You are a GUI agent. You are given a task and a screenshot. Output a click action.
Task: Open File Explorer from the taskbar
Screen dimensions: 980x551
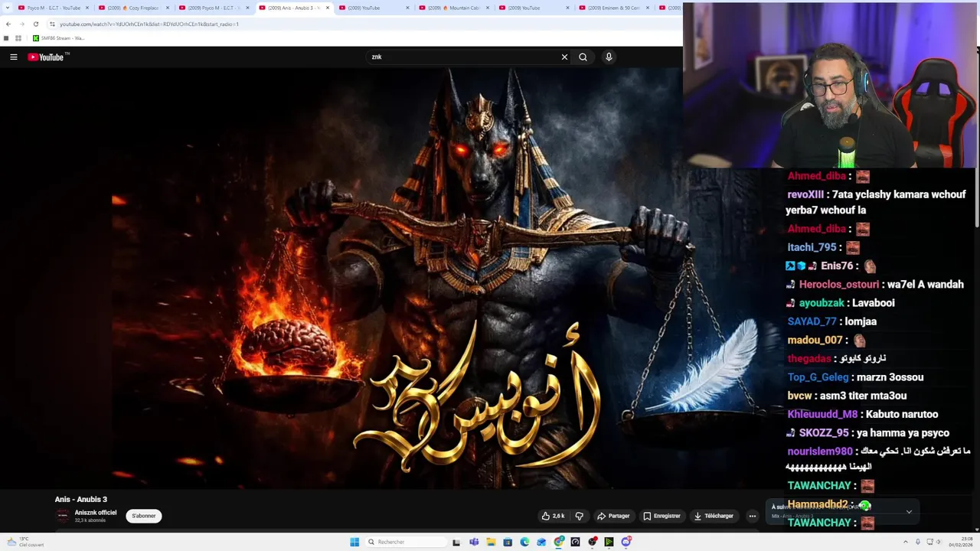tap(491, 542)
